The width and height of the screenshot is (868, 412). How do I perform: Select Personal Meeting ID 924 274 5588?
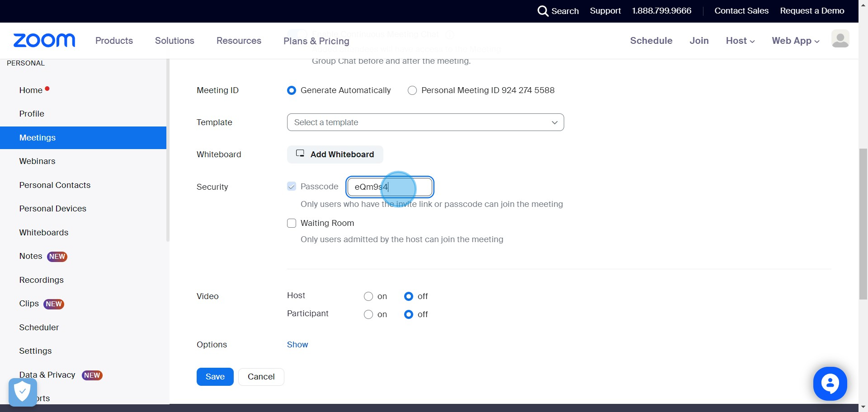pyautogui.click(x=412, y=90)
